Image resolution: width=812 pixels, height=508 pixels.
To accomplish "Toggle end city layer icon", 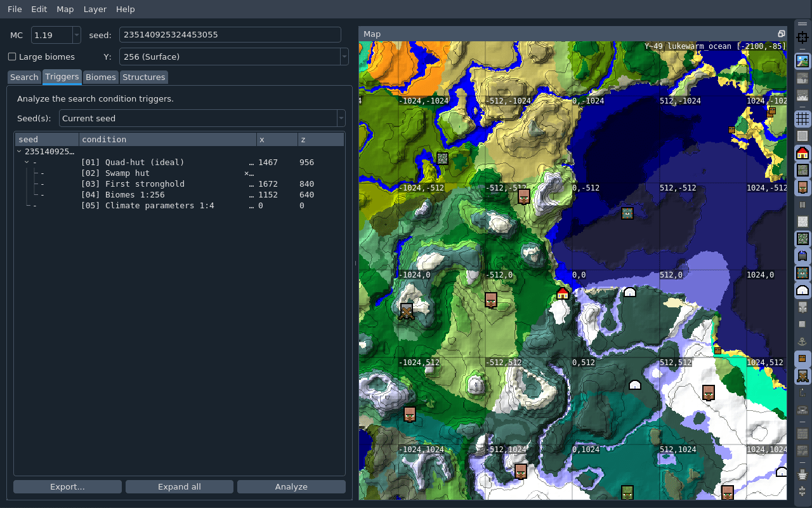I will point(802,474).
